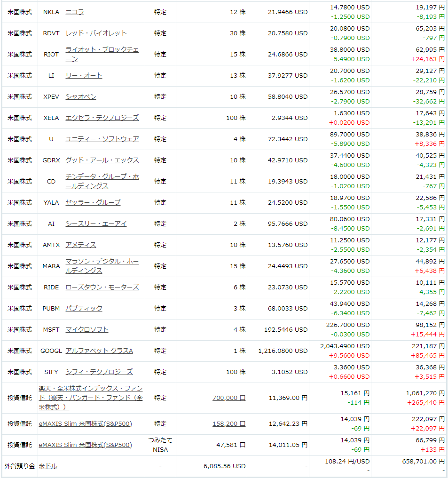Click the 6,085.56 USD deposit balance
The height and width of the screenshot is (479, 448).
[224, 466]
